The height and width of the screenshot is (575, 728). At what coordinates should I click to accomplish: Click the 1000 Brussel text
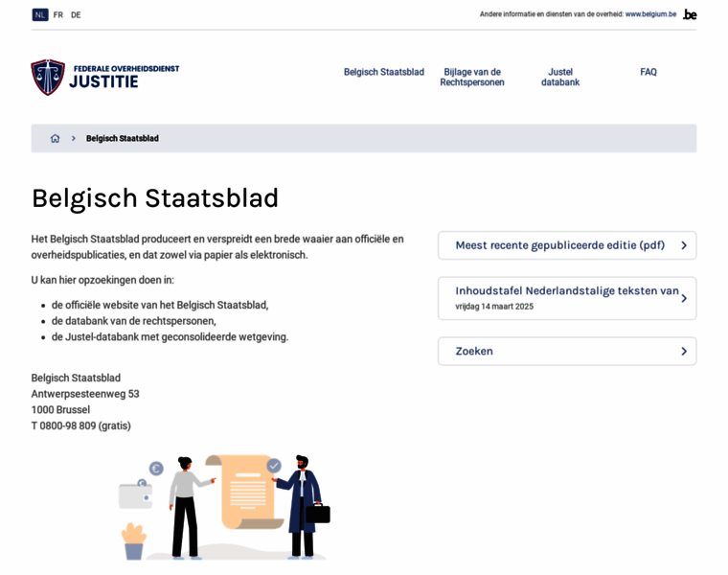(x=60, y=409)
